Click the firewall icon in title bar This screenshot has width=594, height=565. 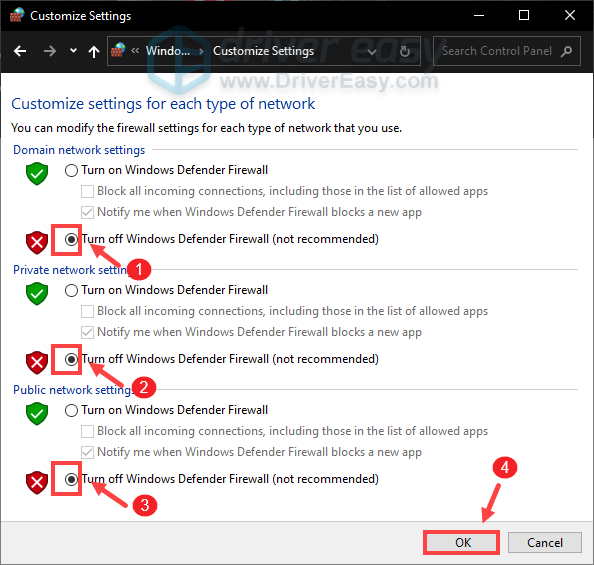coord(17,15)
